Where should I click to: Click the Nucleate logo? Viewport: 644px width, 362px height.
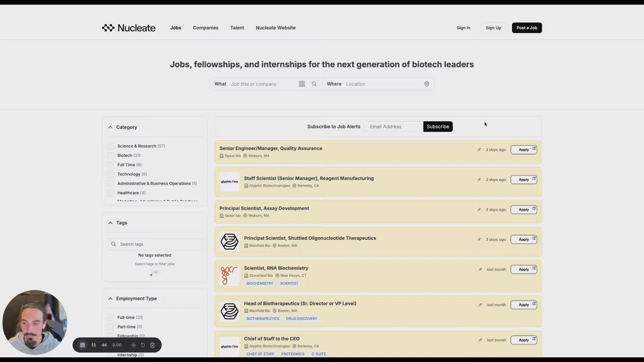[129, 28]
